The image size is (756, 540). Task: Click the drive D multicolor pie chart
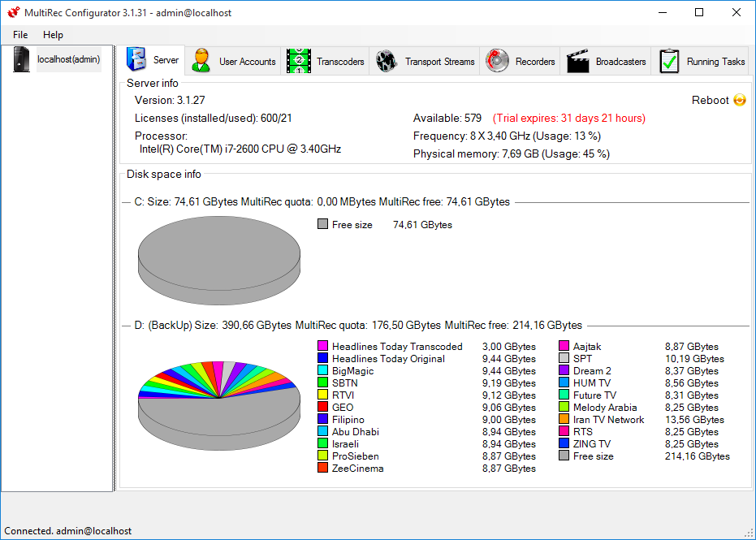coord(219,405)
